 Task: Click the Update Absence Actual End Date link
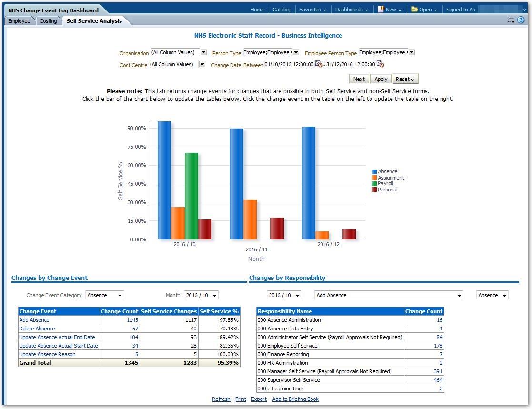pyautogui.click(x=57, y=337)
